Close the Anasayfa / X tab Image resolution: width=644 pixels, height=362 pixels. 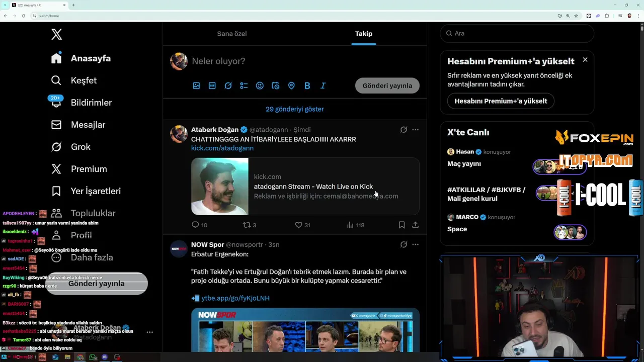coord(64,5)
